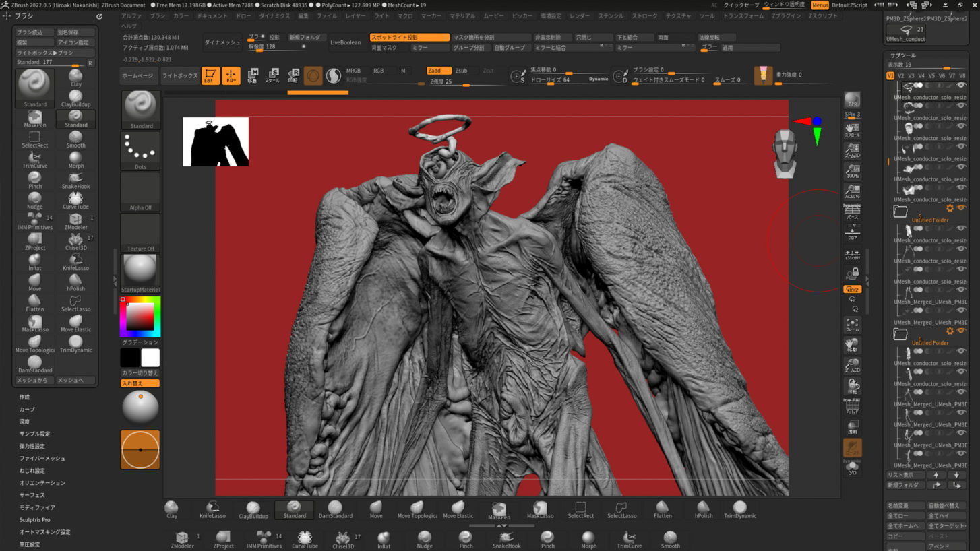Pick the SnakeHook brush in left palette
The width and height of the screenshot is (980, 551).
pos(75,181)
